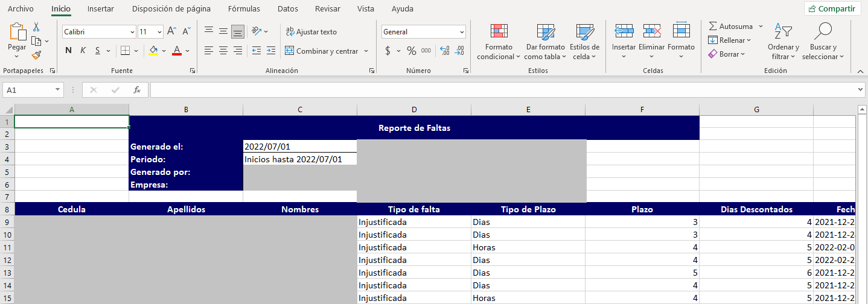Open the Disposición de página tab
This screenshot has width=868, height=304.
171,9
